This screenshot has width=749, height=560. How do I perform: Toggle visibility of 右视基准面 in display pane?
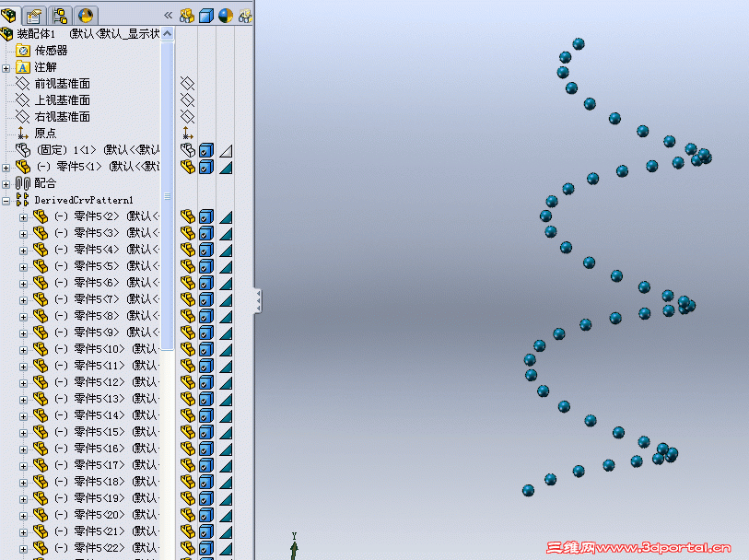click(187, 117)
